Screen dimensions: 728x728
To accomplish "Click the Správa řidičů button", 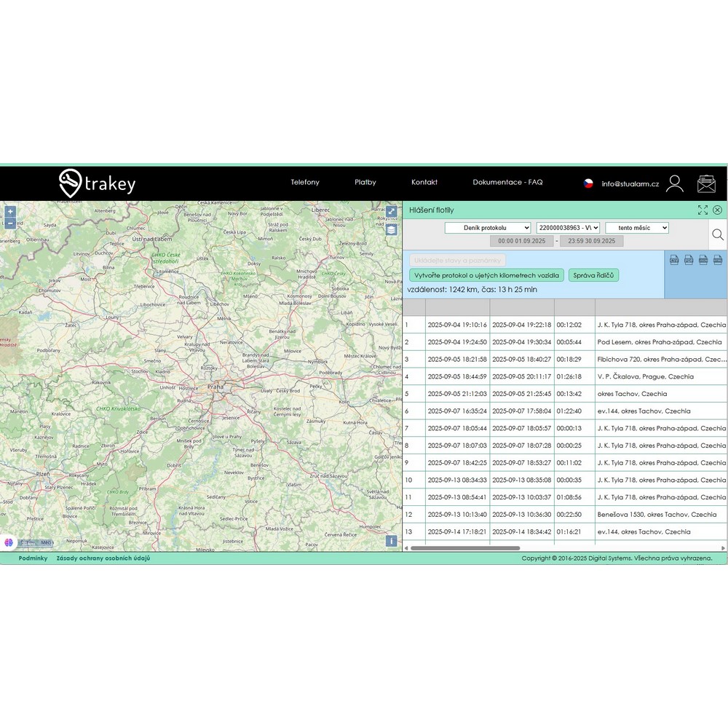I will click(x=593, y=275).
